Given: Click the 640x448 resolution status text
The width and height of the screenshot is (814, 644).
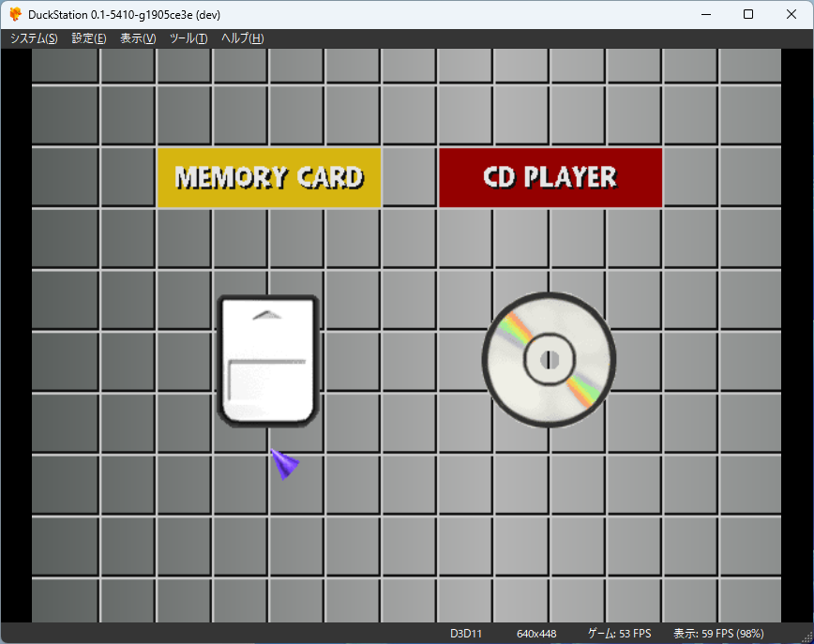Looking at the screenshot, I should coord(536,634).
